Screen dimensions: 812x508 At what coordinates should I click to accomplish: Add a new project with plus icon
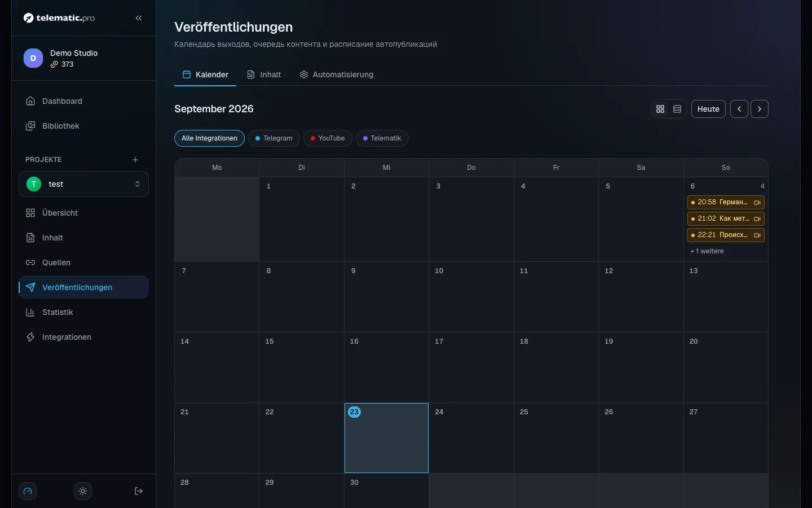click(x=135, y=160)
